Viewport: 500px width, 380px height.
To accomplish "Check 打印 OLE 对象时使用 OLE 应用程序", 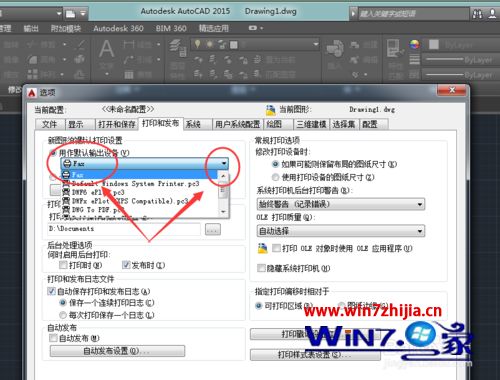I will tap(276, 248).
